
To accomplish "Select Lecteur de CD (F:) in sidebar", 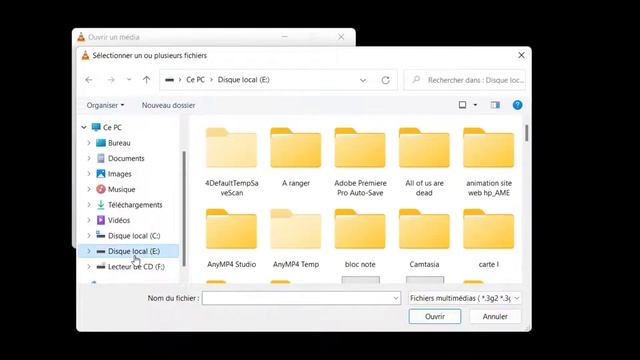I will [x=136, y=267].
